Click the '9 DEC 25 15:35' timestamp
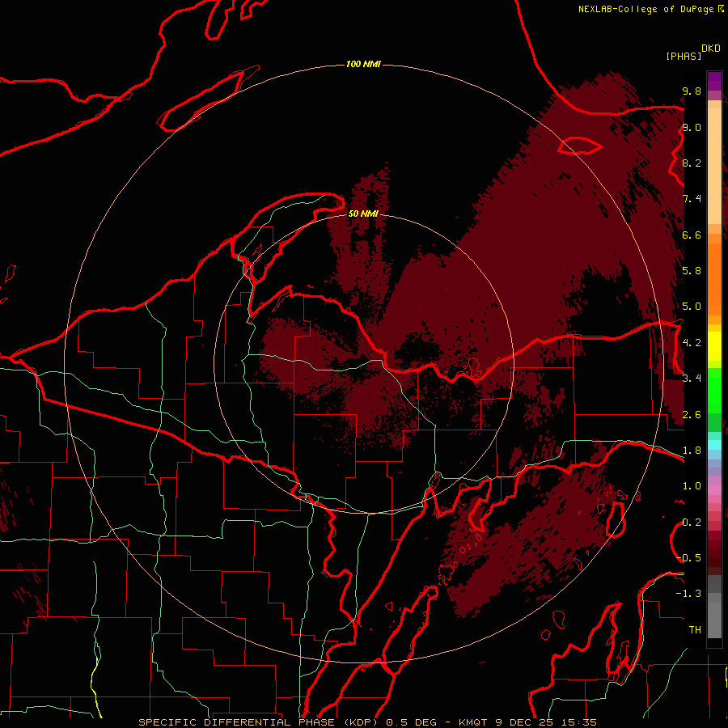 tap(545, 722)
